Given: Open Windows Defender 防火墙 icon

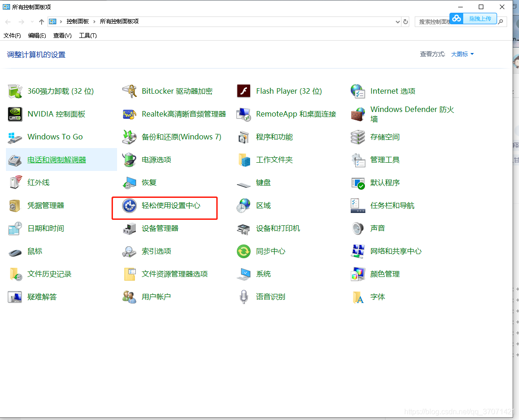Looking at the screenshot, I should (358, 114).
